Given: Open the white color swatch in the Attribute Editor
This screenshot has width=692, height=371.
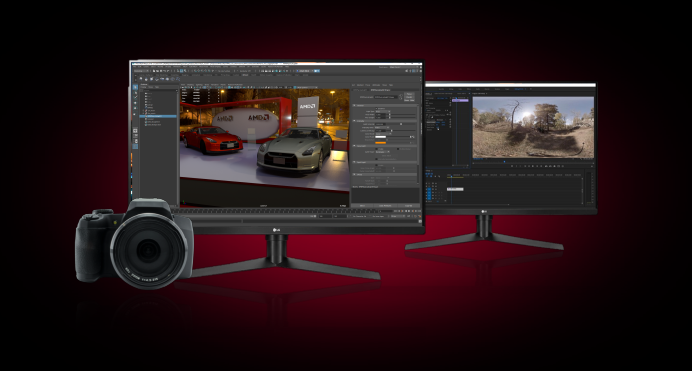Looking at the screenshot, I should (x=381, y=137).
